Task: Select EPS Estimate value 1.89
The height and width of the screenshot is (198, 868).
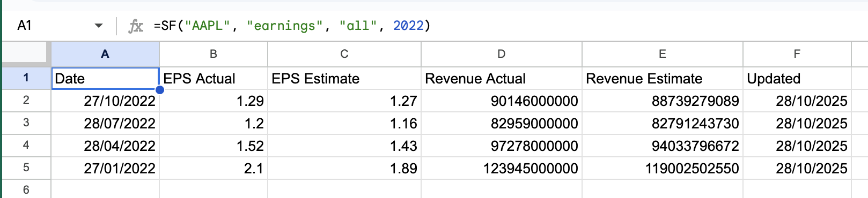Action: pos(344,168)
